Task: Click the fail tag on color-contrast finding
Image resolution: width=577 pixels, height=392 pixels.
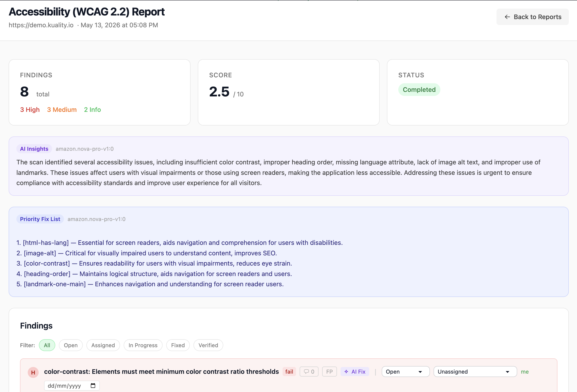Action: click(x=289, y=371)
